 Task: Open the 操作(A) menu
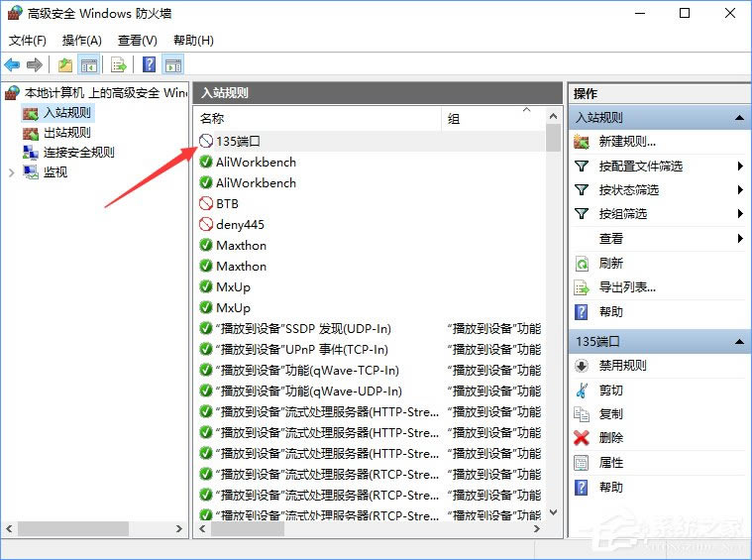(x=82, y=41)
